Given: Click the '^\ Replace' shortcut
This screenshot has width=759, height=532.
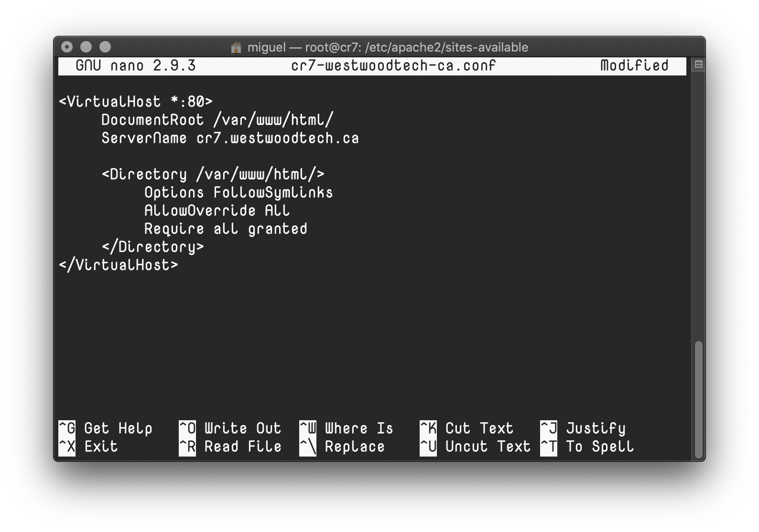Looking at the screenshot, I should point(342,447).
